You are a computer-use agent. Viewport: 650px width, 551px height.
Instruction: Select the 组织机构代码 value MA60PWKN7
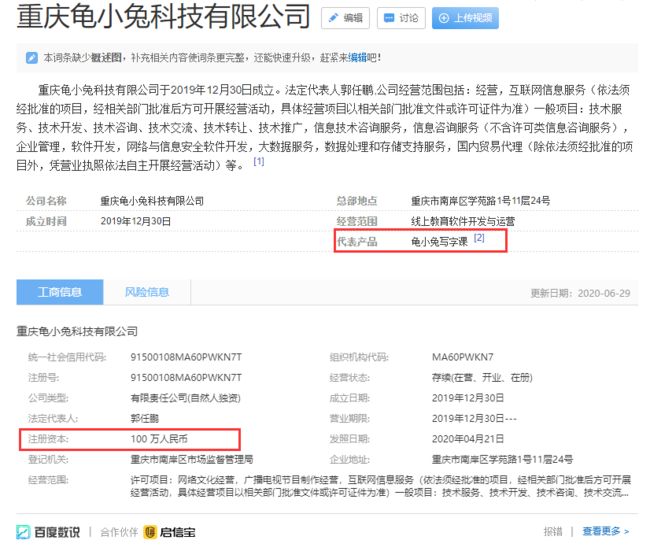463,357
